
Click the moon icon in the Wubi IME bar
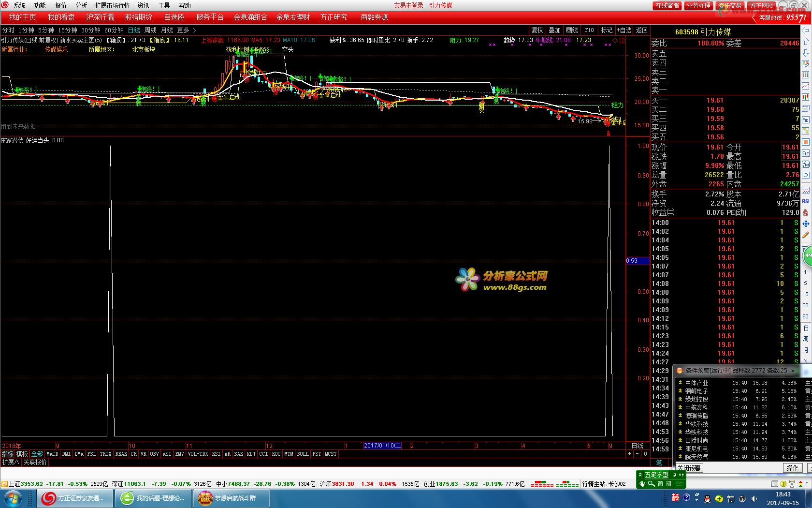coord(676,475)
